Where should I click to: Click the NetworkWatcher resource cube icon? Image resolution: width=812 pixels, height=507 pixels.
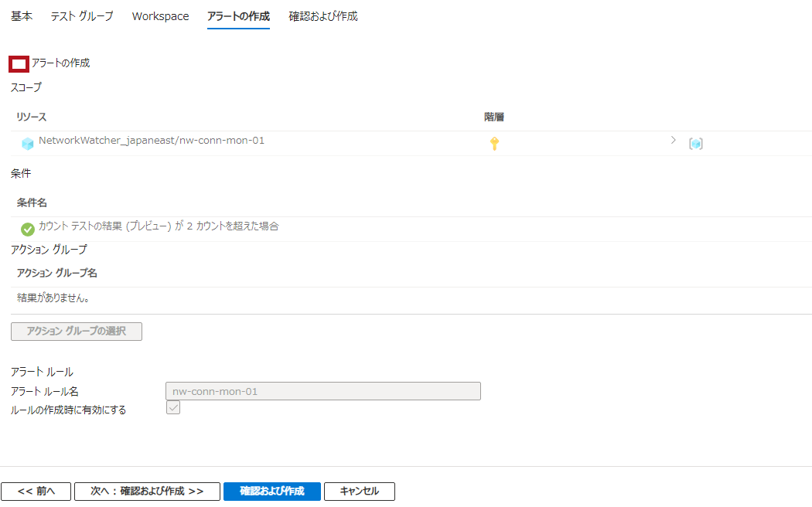click(x=27, y=143)
